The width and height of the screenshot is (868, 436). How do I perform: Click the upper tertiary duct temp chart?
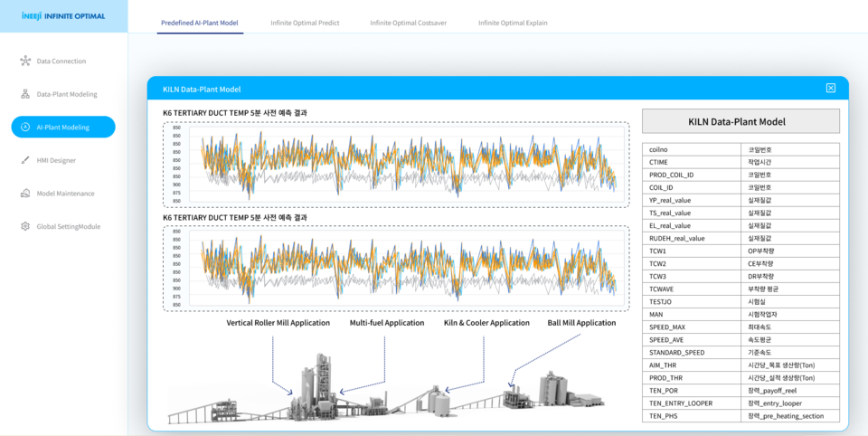[x=396, y=165]
